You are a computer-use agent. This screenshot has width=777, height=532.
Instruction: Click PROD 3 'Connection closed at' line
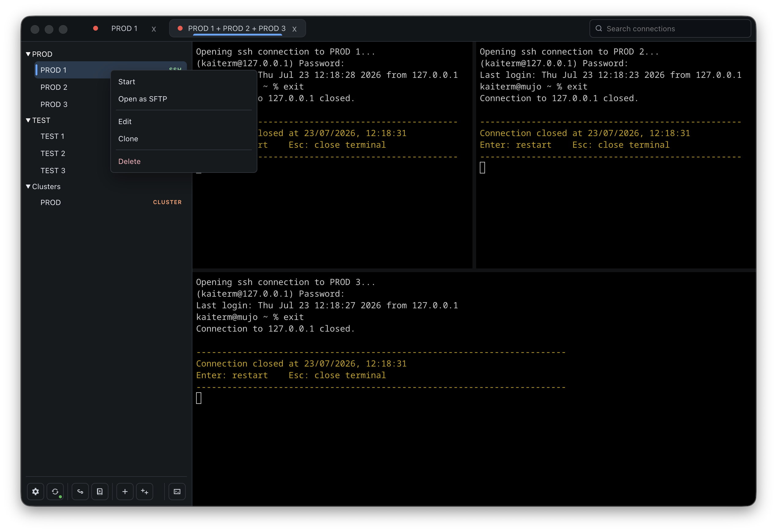[x=301, y=363]
